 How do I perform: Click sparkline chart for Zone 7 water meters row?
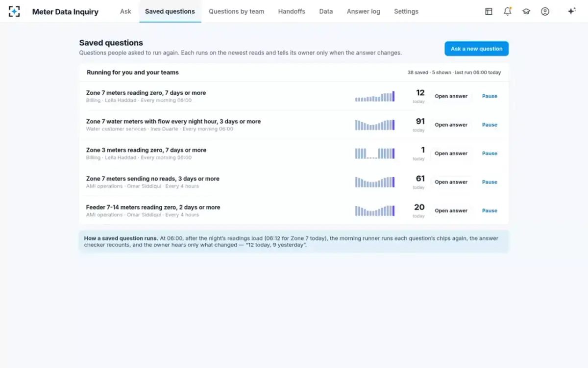point(375,125)
